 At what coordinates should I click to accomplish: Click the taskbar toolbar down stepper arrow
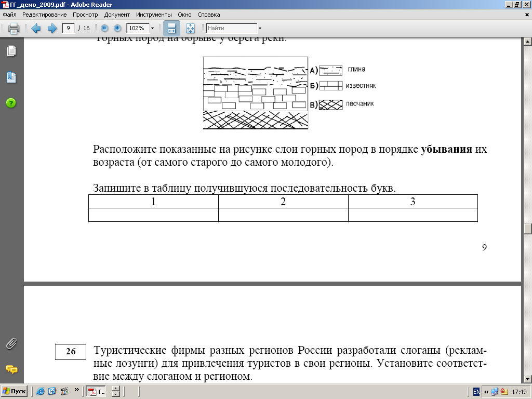tap(116, 394)
